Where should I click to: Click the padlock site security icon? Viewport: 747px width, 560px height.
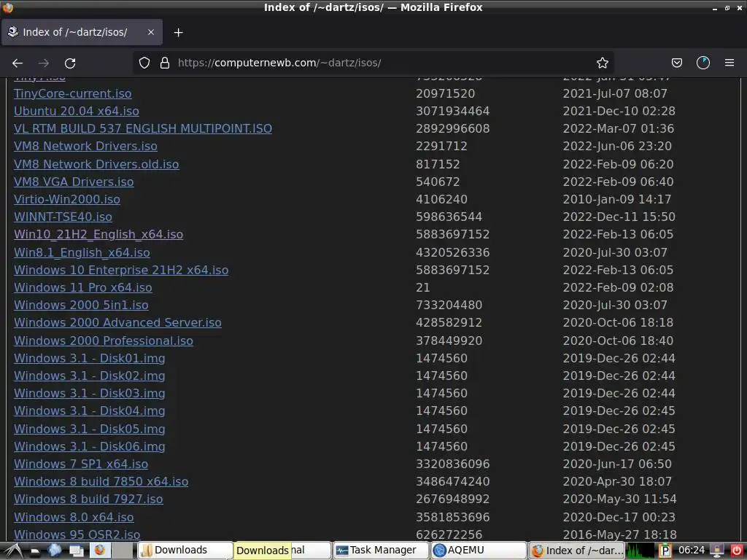[165, 63]
